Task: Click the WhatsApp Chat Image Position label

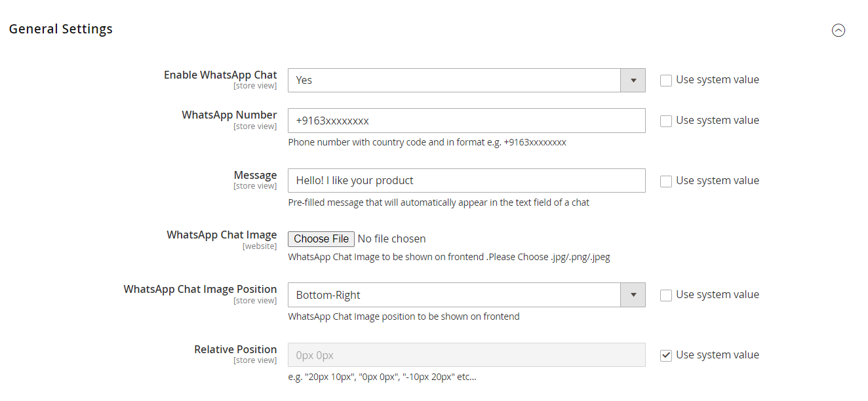Action: coord(200,289)
